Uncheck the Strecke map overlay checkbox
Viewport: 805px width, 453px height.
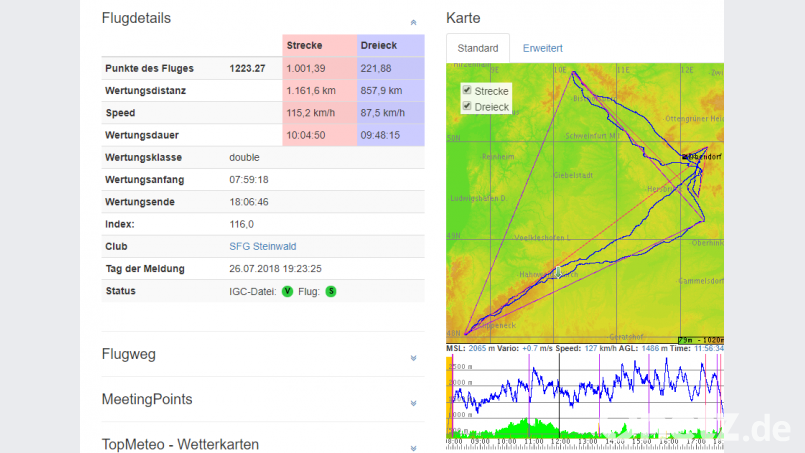click(x=467, y=91)
